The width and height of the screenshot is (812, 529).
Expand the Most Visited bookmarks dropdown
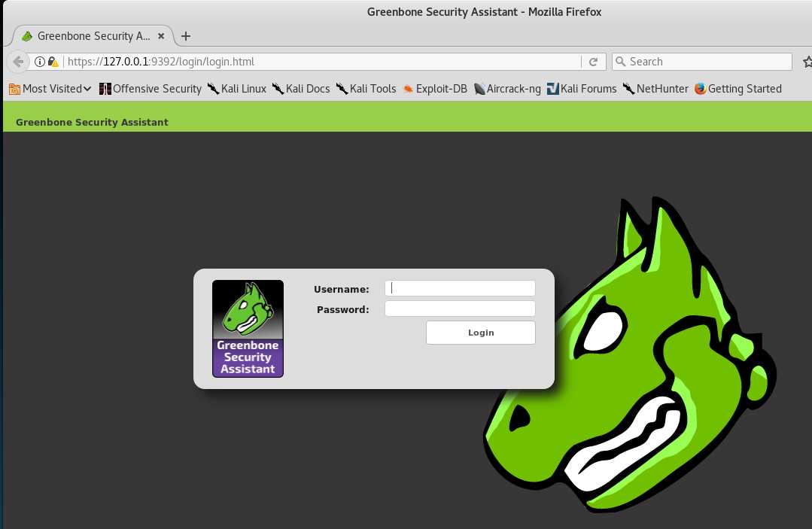pyautogui.click(x=50, y=89)
